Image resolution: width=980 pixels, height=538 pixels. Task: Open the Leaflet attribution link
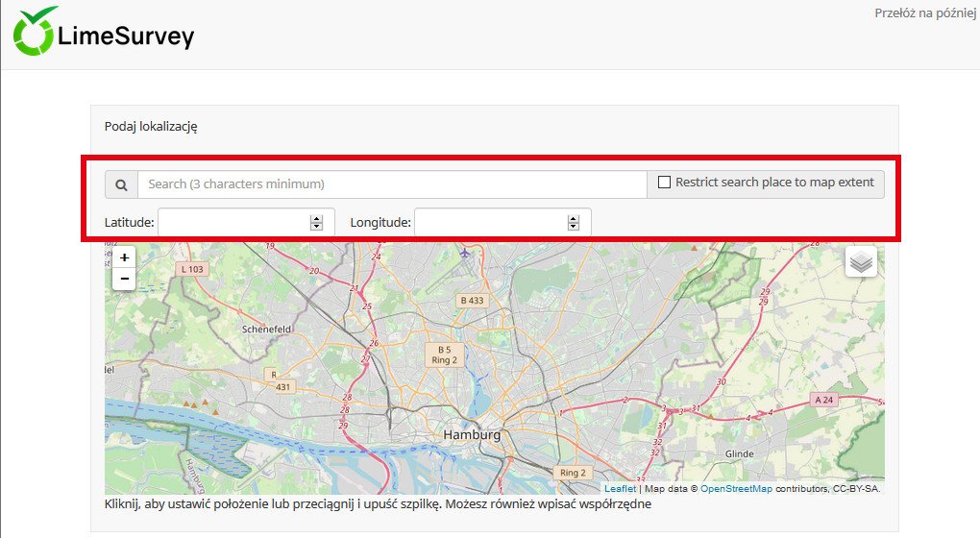click(x=620, y=488)
